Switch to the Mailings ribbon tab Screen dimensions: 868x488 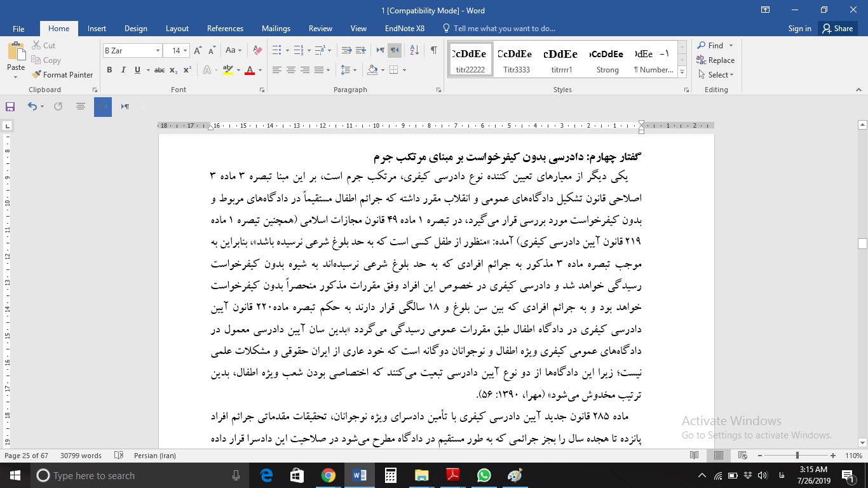pos(276,29)
